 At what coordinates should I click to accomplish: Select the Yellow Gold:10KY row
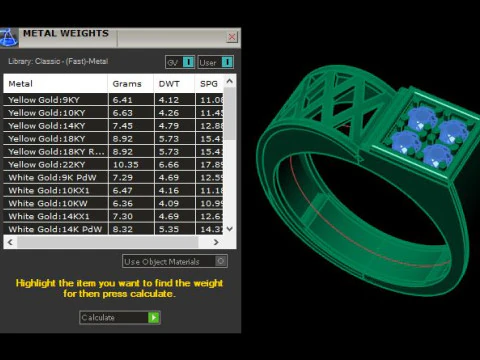coord(113,113)
